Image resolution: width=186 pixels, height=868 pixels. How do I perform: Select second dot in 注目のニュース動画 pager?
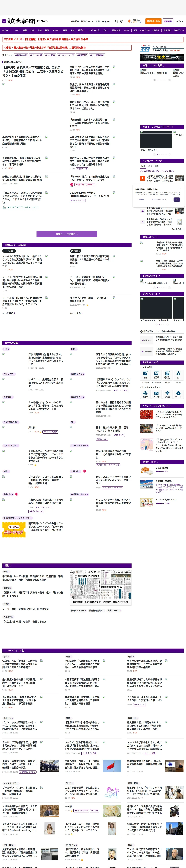point(160,80)
